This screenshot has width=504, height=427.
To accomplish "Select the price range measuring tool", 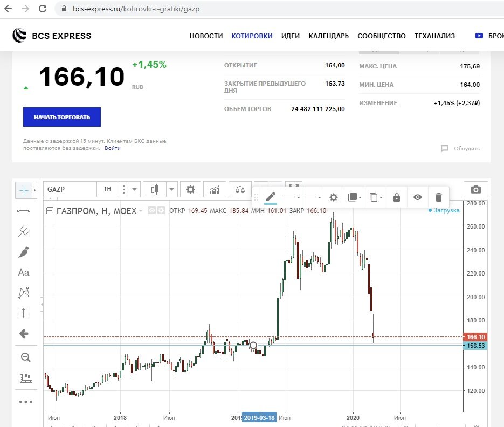I will coord(24,313).
